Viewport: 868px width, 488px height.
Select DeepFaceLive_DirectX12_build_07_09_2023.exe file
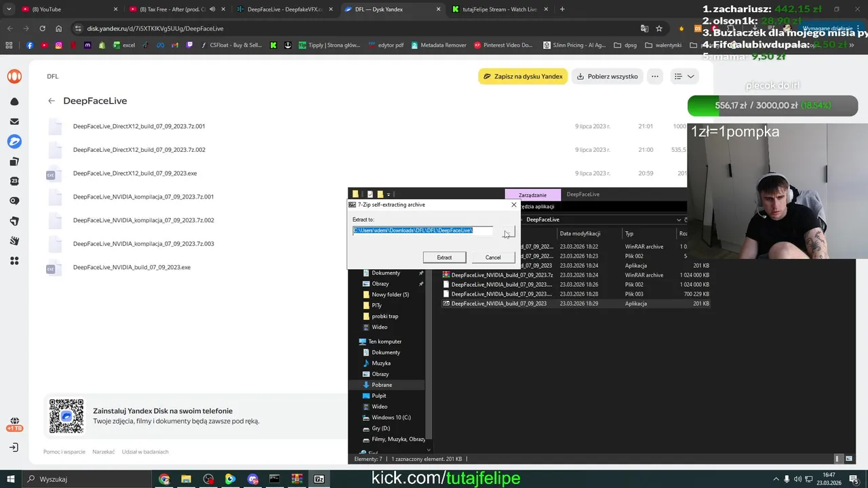click(x=135, y=174)
